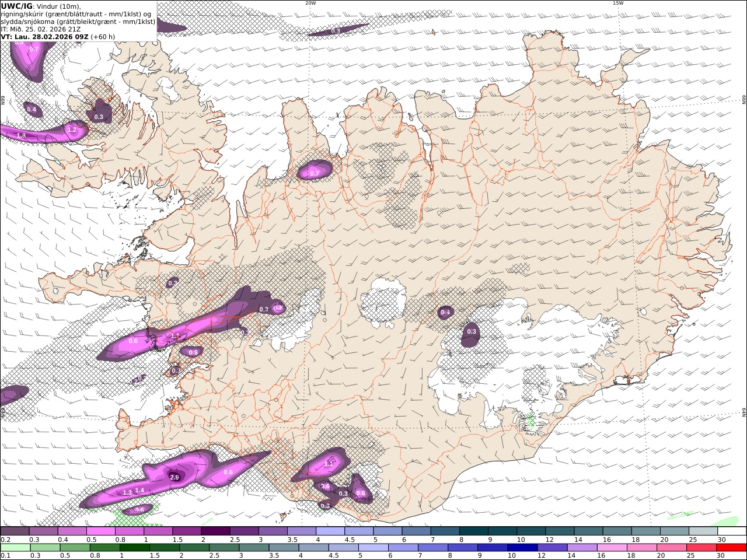Select the upper-row legend swatch between 0.3 and 0.4
The width and height of the screenshot is (747, 560).
tap(44, 531)
